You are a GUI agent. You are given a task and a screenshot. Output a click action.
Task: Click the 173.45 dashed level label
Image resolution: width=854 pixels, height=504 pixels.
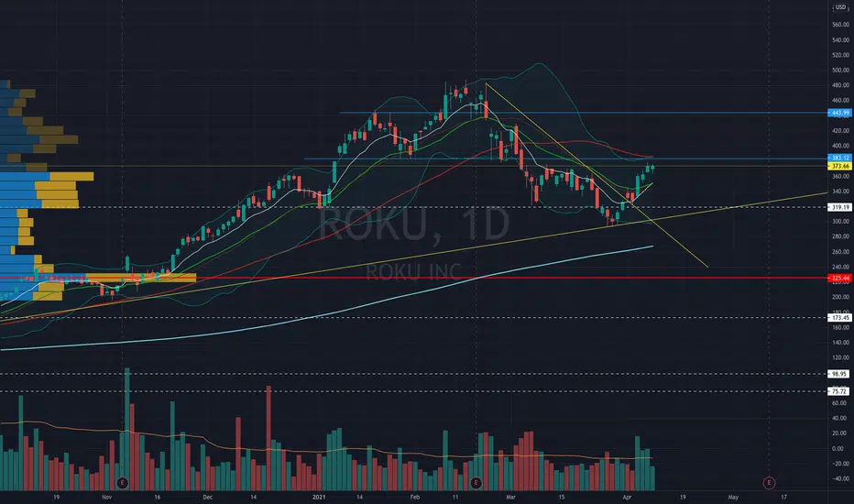click(840, 318)
